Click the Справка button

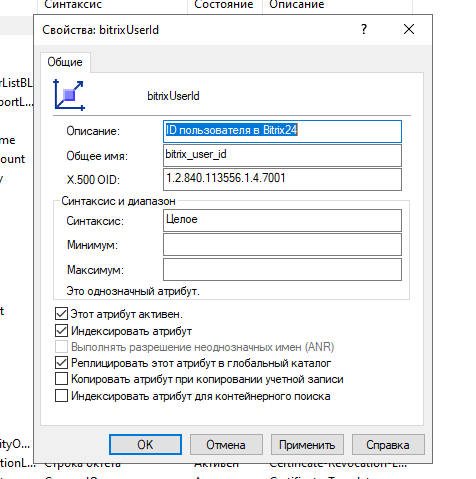[x=388, y=444]
